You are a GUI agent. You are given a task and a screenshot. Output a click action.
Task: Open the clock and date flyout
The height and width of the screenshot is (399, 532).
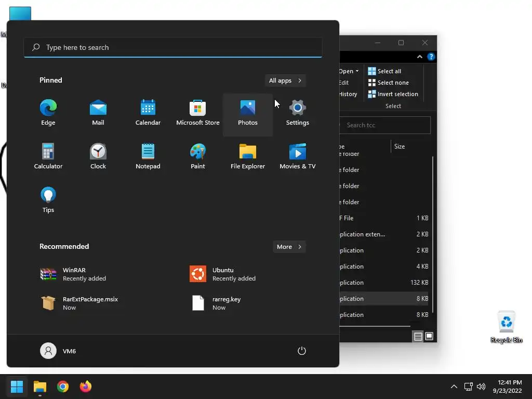[507, 387]
